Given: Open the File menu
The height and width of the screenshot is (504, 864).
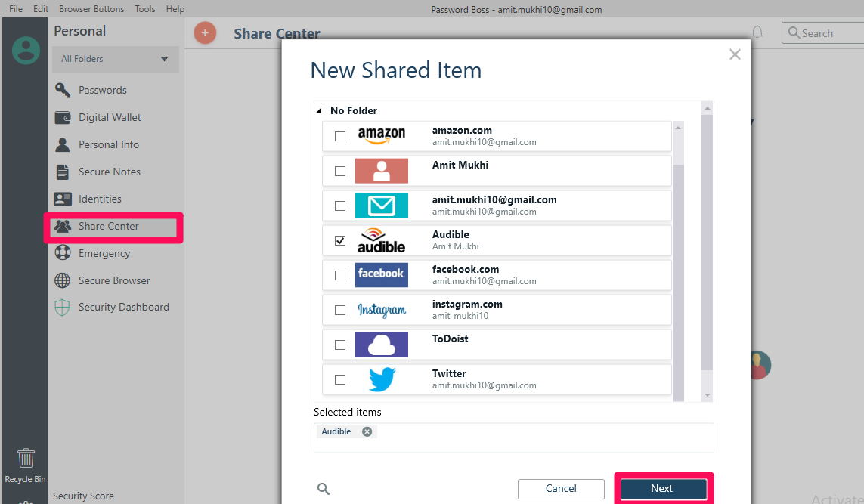Looking at the screenshot, I should click(16, 9).
